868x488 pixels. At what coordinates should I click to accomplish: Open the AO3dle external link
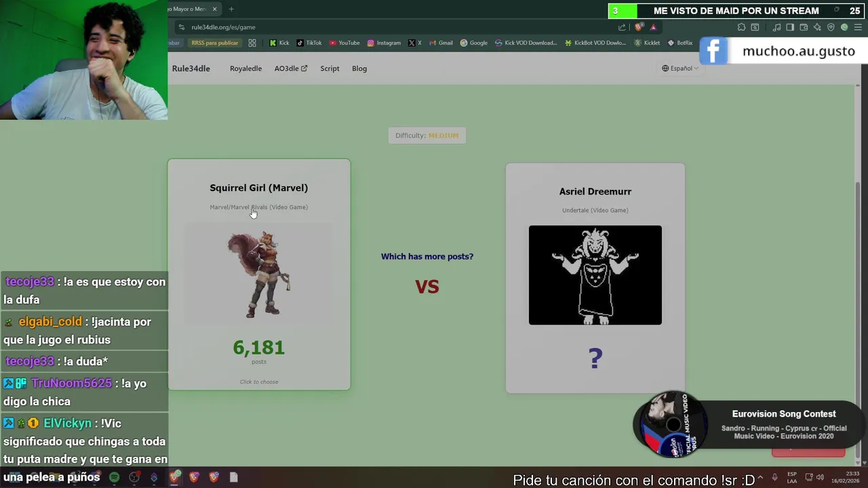[x=291, y=68]
